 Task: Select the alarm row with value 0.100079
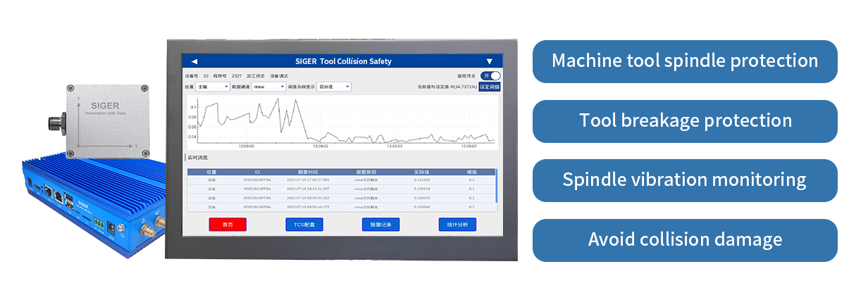(x=342, y=198)
